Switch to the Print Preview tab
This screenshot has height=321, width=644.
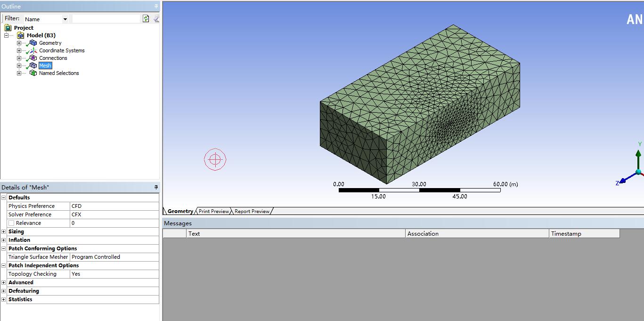point(213,211)
